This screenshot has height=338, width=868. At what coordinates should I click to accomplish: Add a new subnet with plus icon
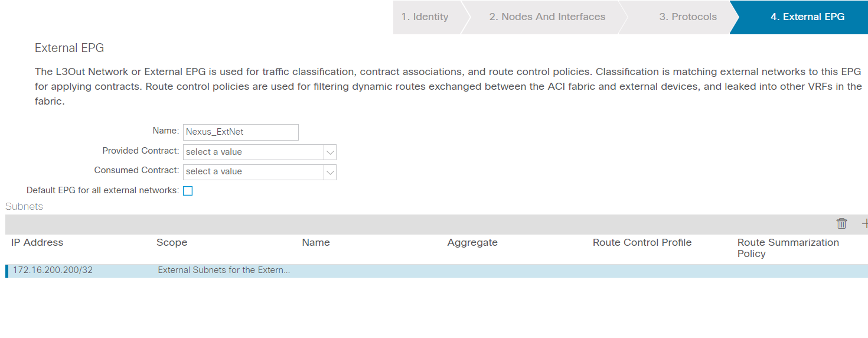coord(864,223)
